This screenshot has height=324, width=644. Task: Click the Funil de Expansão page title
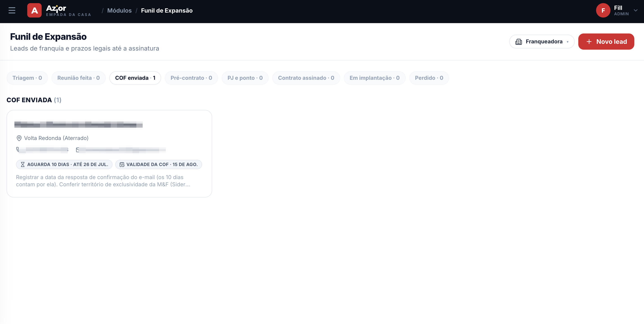tap(48, 37)
